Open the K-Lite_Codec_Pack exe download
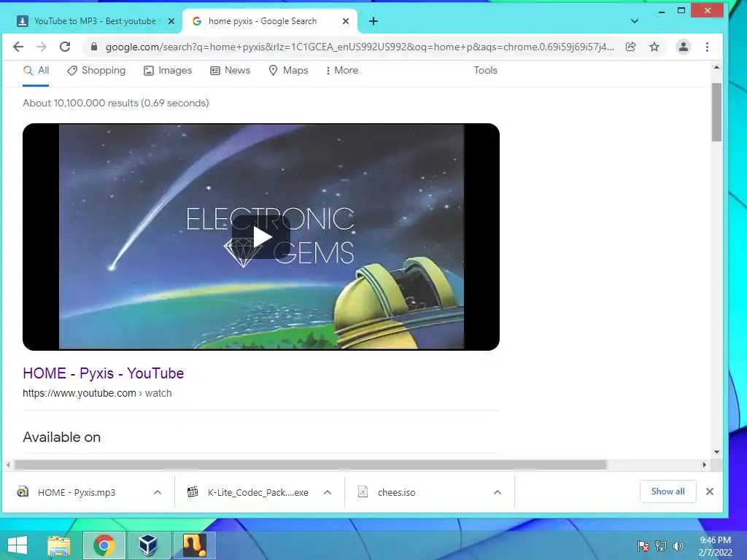 click(x=258, y=492)
